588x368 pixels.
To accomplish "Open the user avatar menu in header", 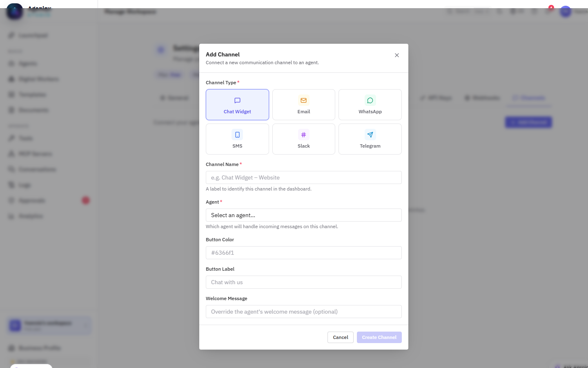I will click(x=566, y=11).
